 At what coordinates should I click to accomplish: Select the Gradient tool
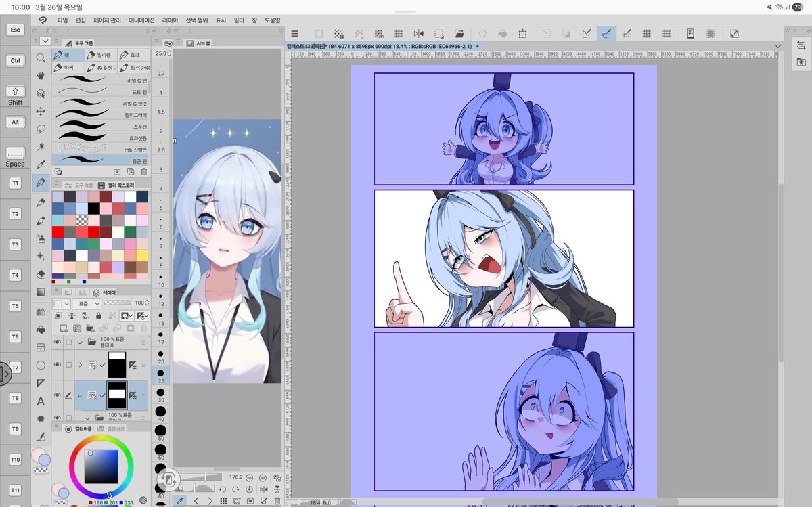point(41,292)
